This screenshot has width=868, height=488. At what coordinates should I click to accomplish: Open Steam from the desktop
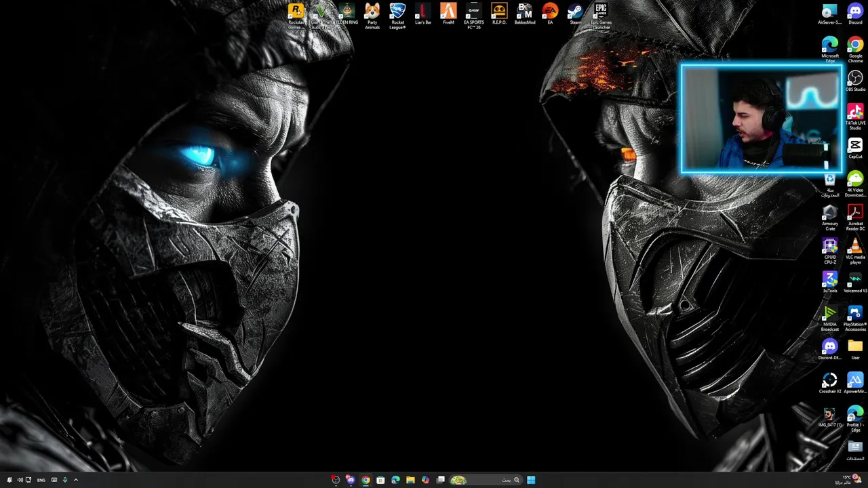[x=575, y=14]
